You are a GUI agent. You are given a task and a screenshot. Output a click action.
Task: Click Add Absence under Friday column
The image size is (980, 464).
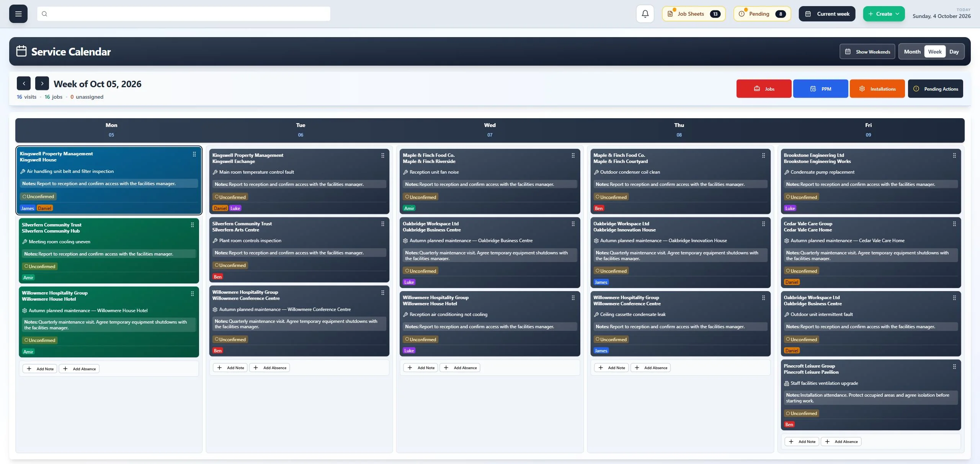coord(841,441)
